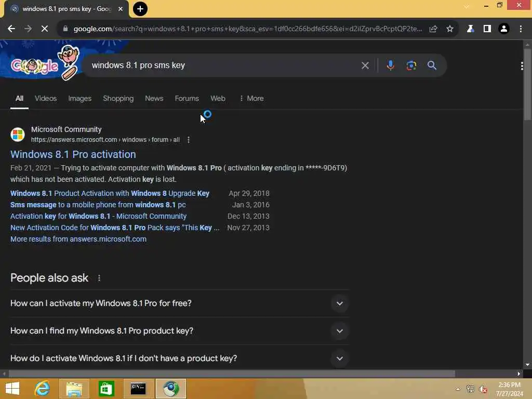Screen dimensions: 532x399
Task: Click the 'People also ask' heading
Action: (x=49, y=278)
